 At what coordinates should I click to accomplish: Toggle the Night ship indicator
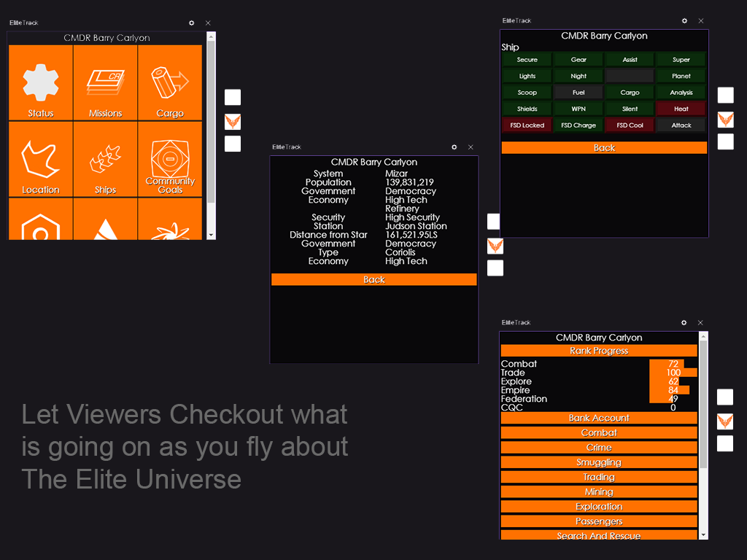tap(578, 76)
